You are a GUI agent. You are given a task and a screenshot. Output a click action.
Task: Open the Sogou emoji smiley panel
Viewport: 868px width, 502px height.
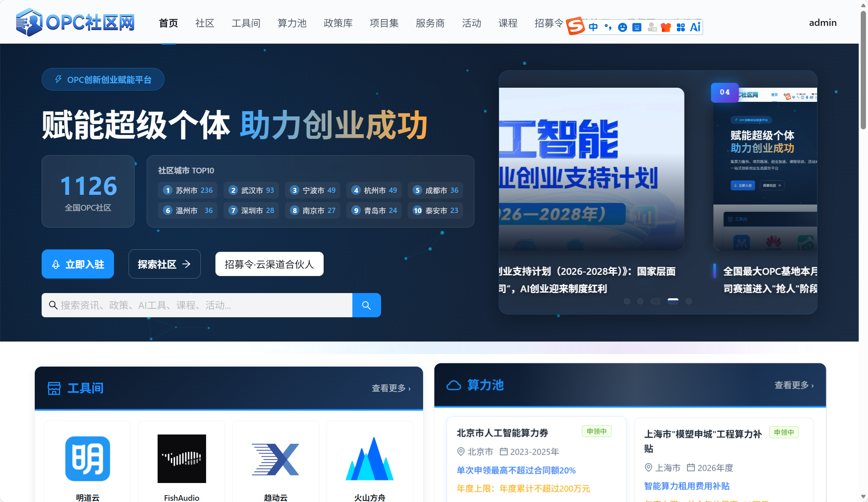click(x=623, y=27)
